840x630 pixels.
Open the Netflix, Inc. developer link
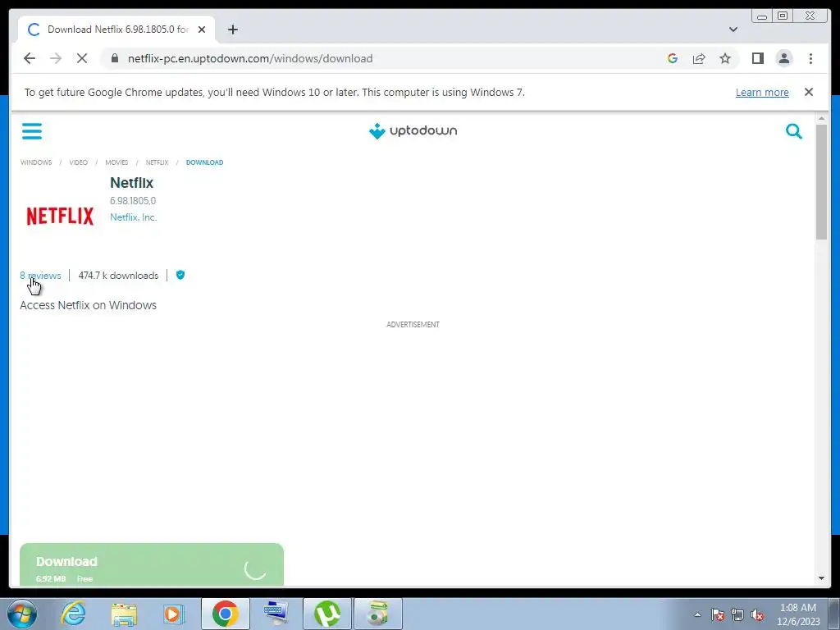pyautogui.click(x=133, y=217)
